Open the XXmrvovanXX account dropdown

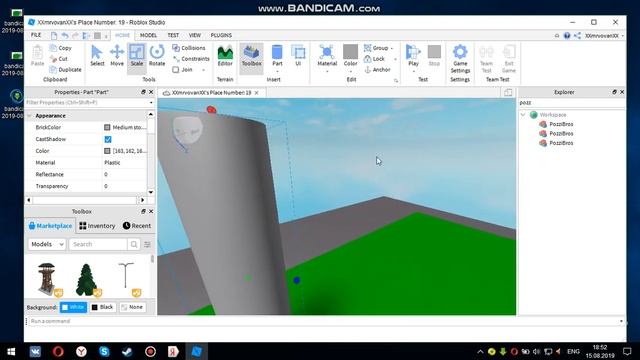[604, 36]
